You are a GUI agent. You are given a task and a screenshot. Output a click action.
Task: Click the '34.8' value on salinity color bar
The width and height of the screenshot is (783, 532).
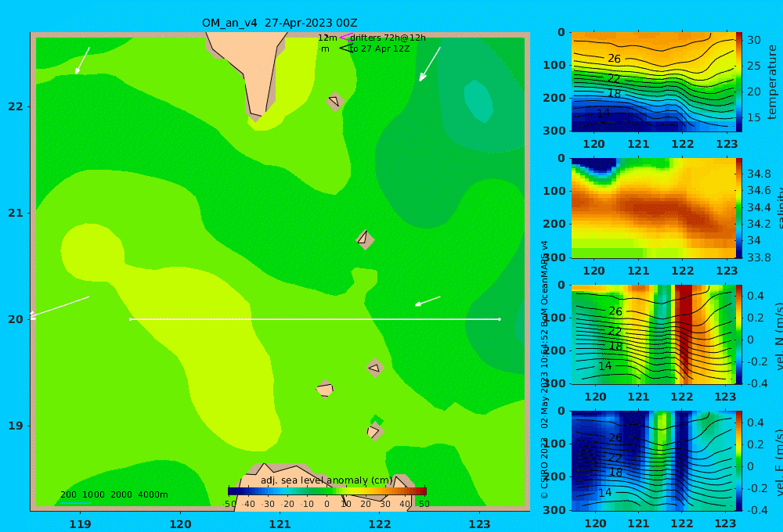(759, 174)
